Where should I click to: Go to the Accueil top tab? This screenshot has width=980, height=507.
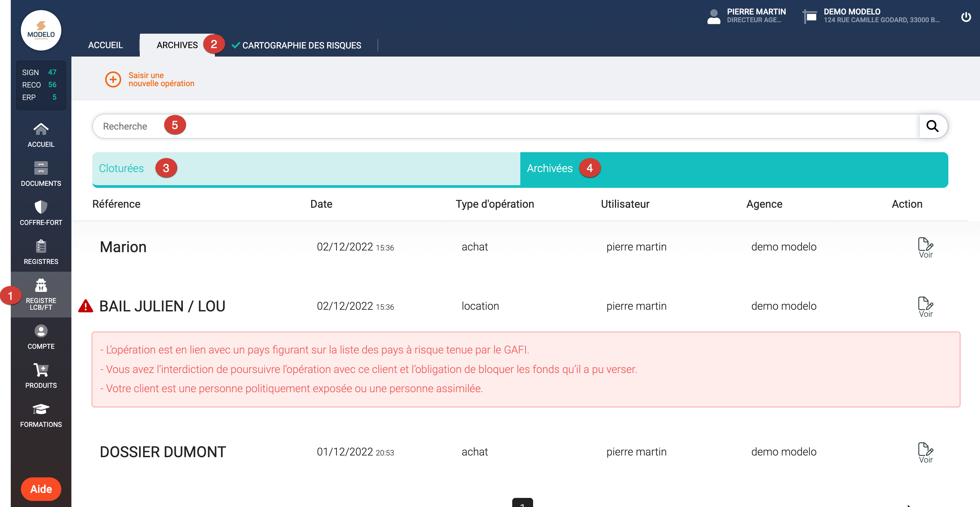click(105, 45)
